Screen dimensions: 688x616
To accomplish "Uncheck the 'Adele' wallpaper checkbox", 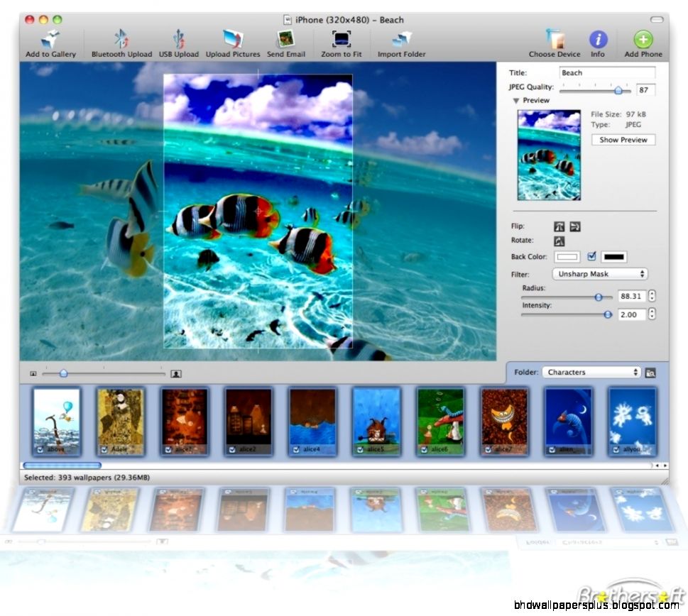I will (x=104, y=449).
